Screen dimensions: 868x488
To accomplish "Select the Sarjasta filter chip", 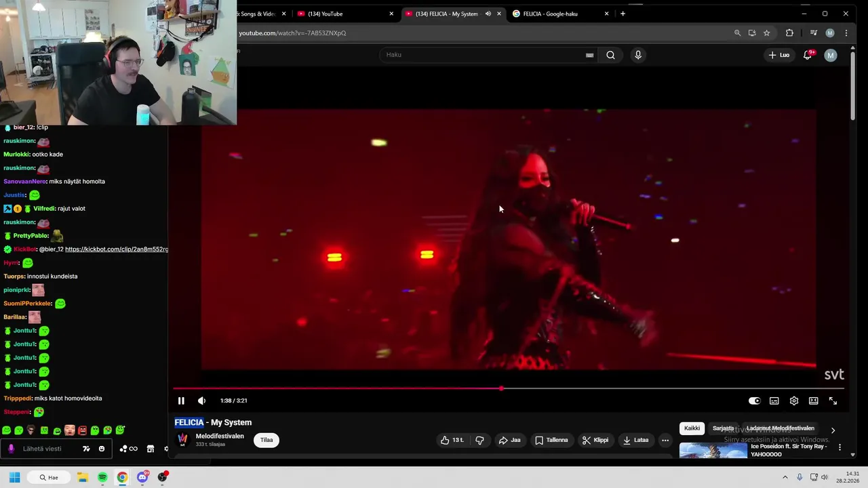I will coord(723,428).
